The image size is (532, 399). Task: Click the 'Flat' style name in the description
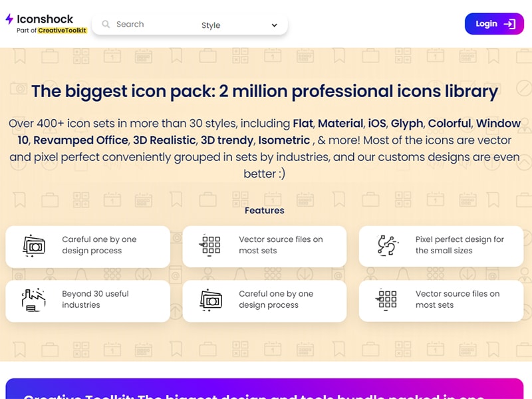click(x=303, y=123)
